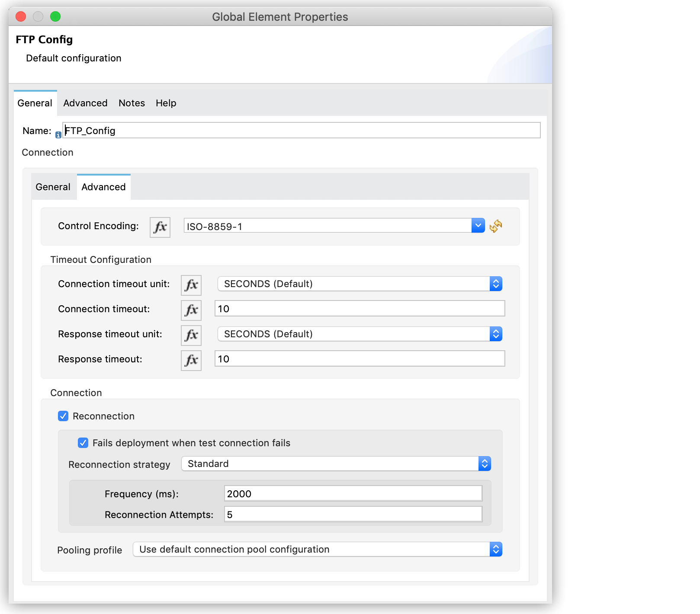This screenshot has width=700, height=614.
Task: Switch to the Notes tab
Action: [132, 103]
